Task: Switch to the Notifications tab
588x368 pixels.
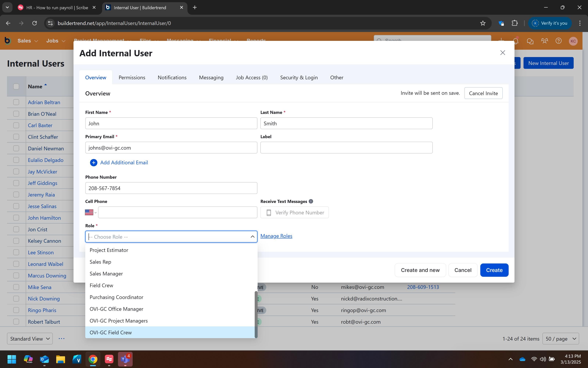Action: pos(172,77)
